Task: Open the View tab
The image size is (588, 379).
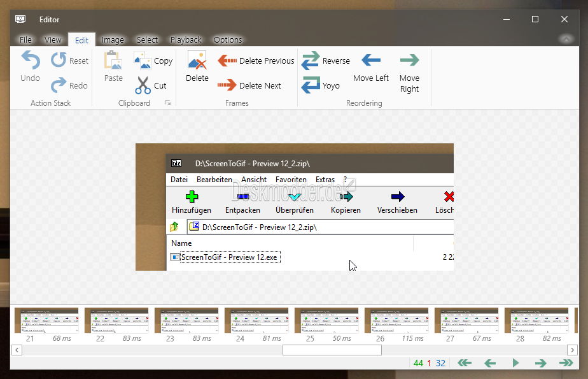Action: click(52, 39)
